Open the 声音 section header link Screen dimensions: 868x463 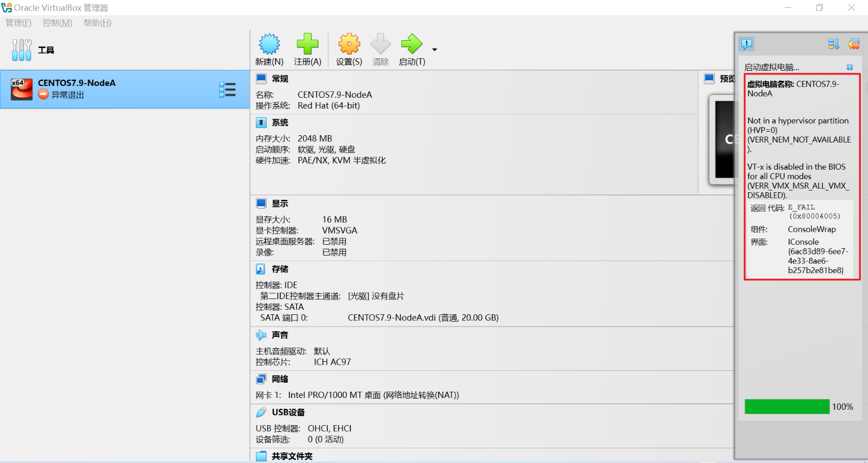[x=280, y=335]
